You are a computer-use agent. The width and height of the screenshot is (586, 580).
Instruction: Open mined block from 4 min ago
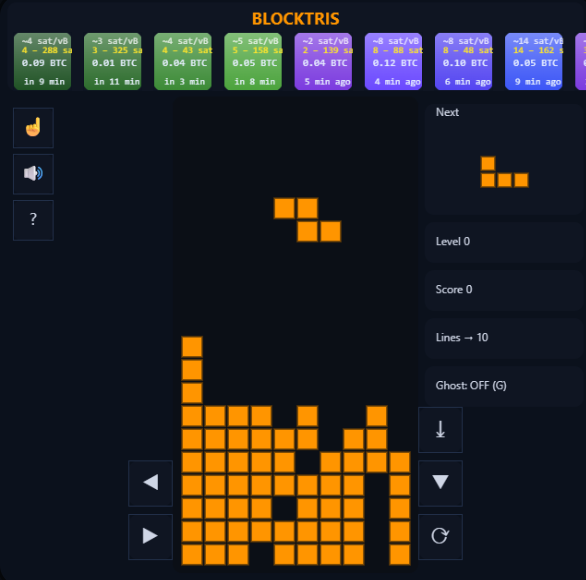pos(394,61)
